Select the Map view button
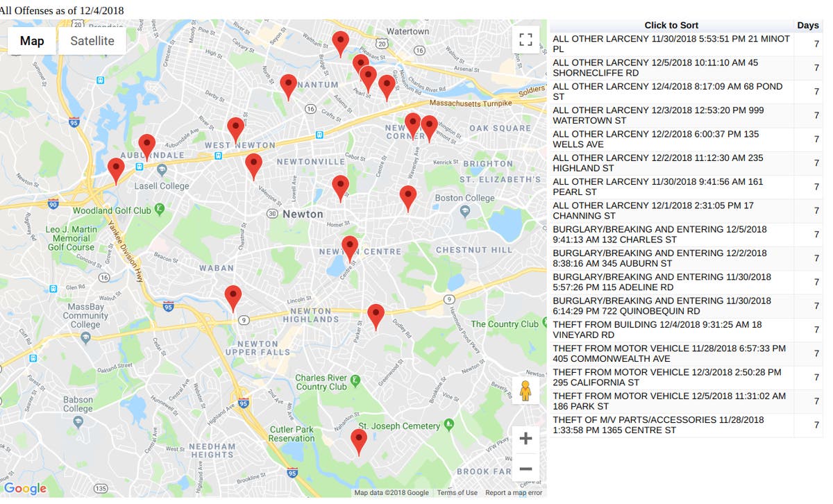833x504 pixels. (32, 41)
